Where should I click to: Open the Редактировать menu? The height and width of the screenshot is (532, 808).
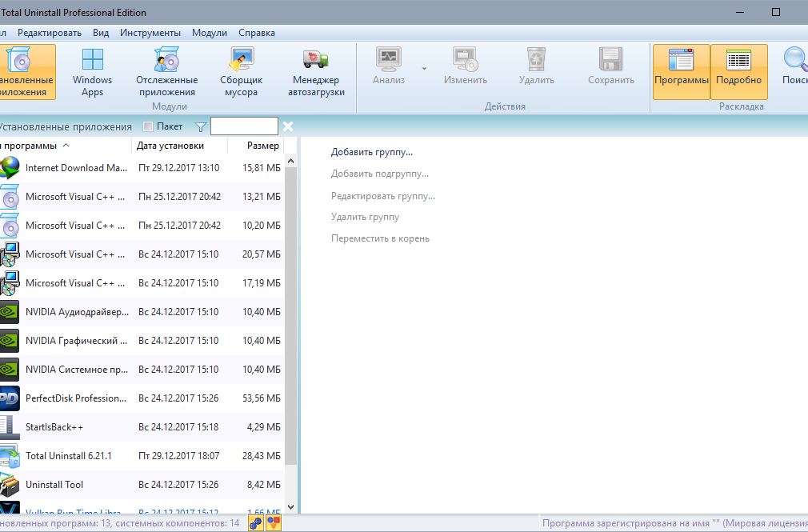tap(50, 33)
